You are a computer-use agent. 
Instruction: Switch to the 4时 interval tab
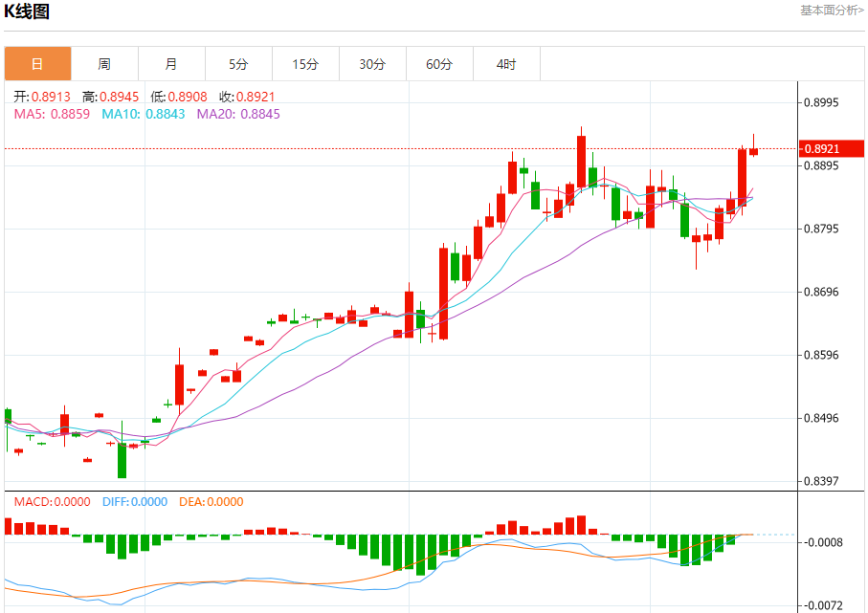click(x=506, y=64)
